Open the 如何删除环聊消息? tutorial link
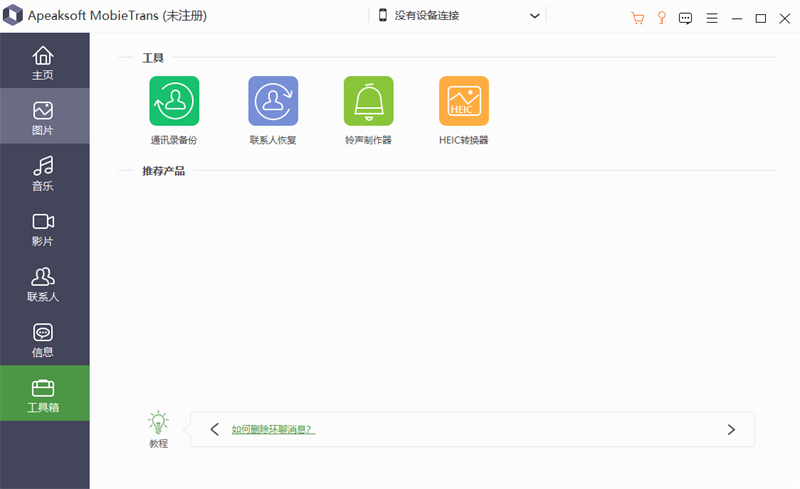This screenshot has height=489, width=800. coord(273,429)
